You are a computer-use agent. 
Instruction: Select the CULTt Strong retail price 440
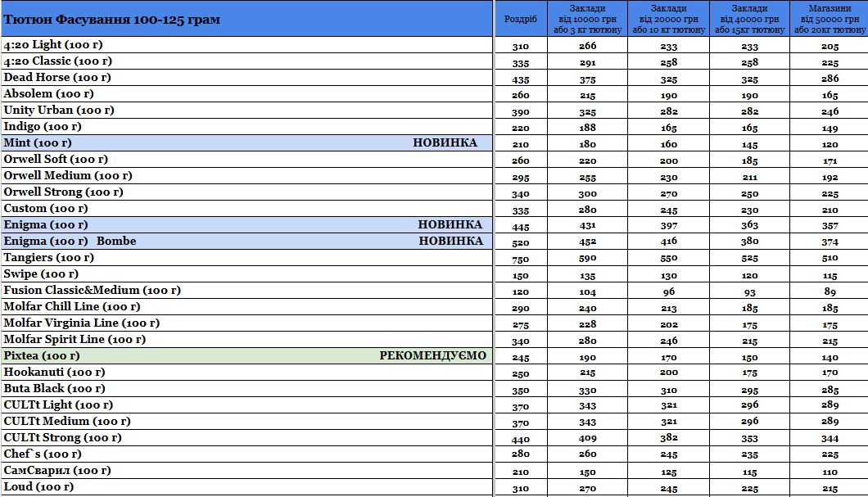521,439
